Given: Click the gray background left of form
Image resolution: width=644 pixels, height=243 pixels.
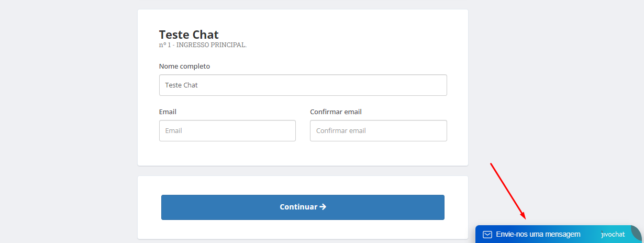Looking at the screenshot, I should (x=68, y=120).
